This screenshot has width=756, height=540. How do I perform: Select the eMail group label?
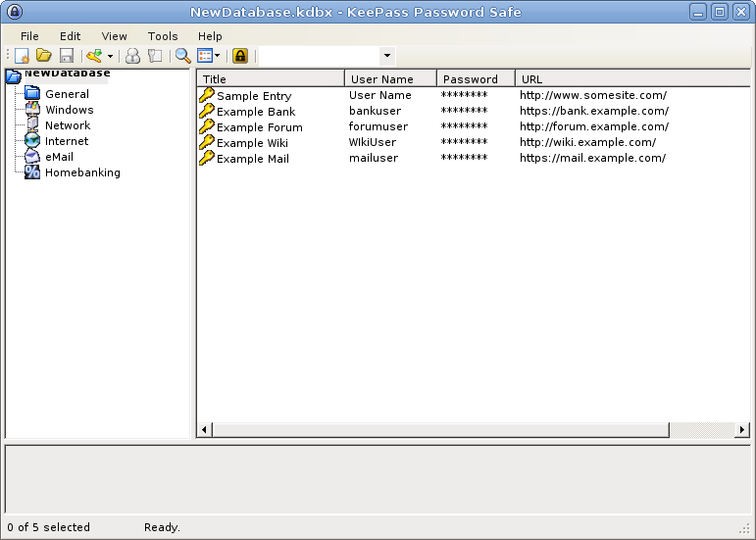coord(59,157)
